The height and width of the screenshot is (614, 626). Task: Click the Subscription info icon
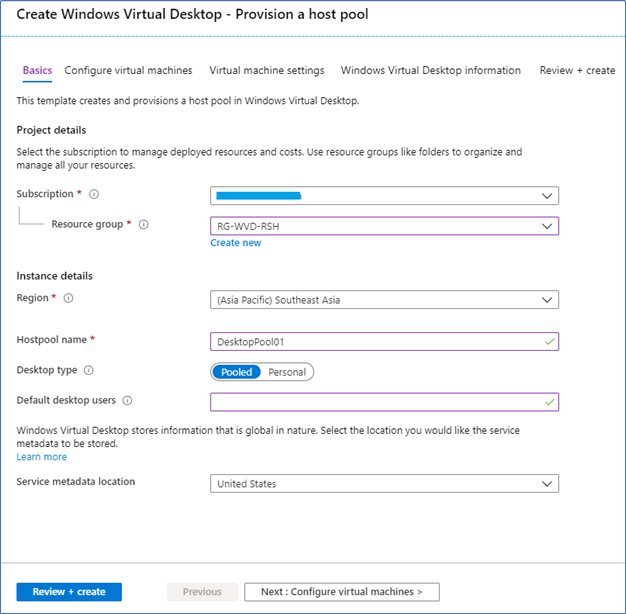(x=94, y=194)
